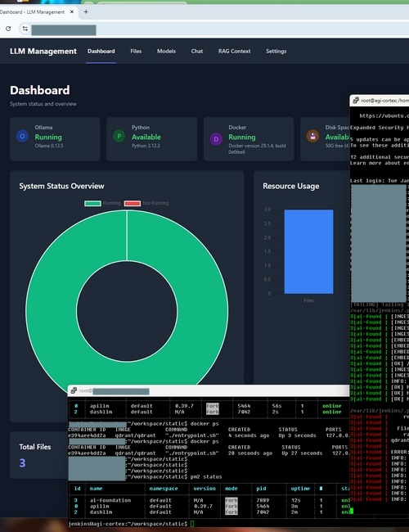Click the blue Files bar in Resource Usage
409x532 pixels.
(308, 251)
